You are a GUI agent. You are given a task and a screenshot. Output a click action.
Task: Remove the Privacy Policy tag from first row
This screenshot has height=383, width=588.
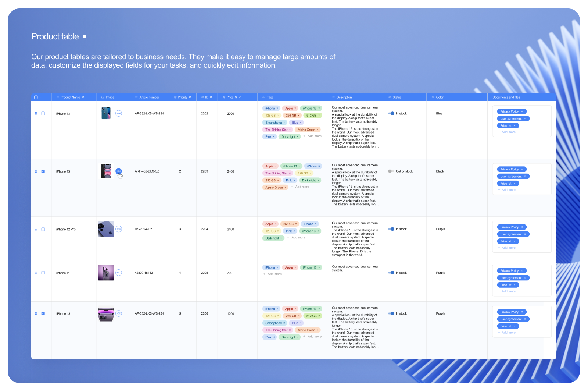(x=521, y=111)
